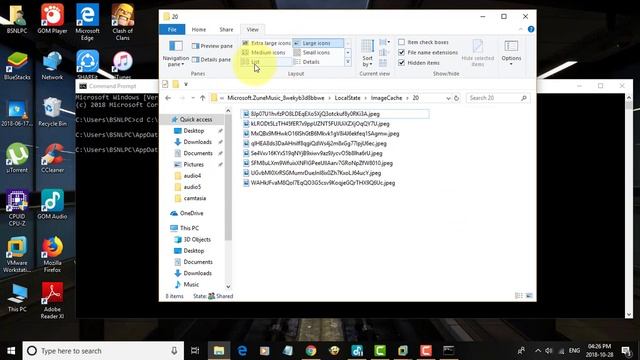Image resolution: width=640 pixels, height=360 pixels.
Task: Go up one folder level
Action: tap(202, 98)
